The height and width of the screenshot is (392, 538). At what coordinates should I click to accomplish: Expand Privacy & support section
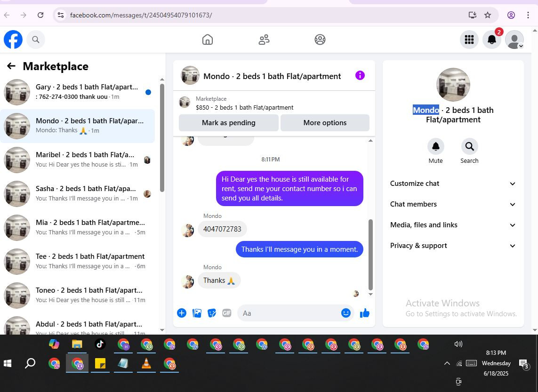[453, 246]
